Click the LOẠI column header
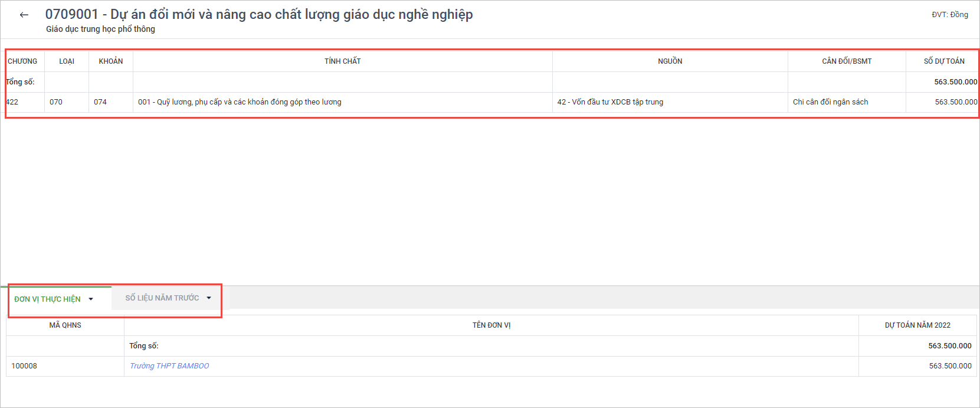This screenshot has width=980, height=408. click(67, 61)
